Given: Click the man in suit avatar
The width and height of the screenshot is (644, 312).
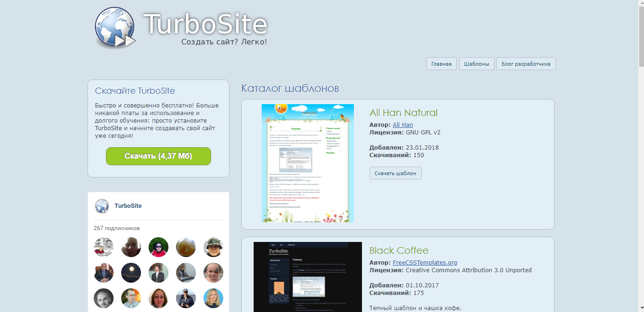Looking at the screenshot, I should (x=104, y=273).
